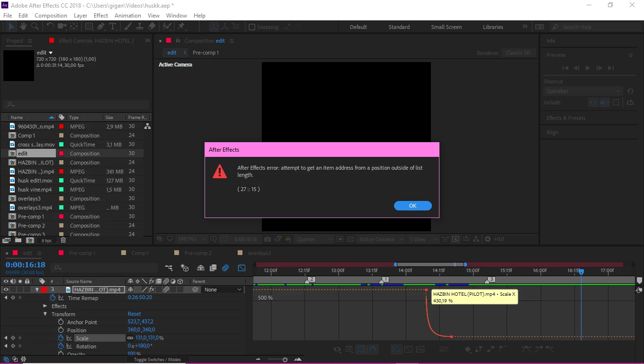Screen dimensions: 644x364
Task: Expand the Effects group
Action: (x=46, y=306)
